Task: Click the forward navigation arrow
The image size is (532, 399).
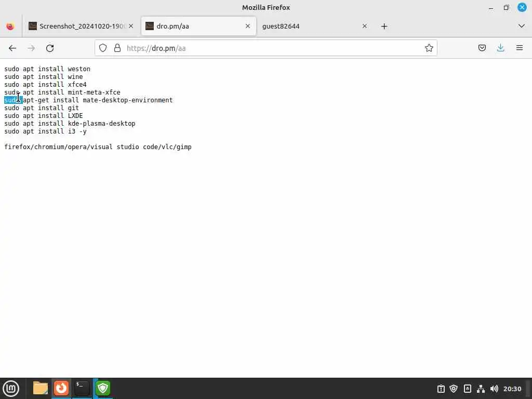Action: pos(31,48)
